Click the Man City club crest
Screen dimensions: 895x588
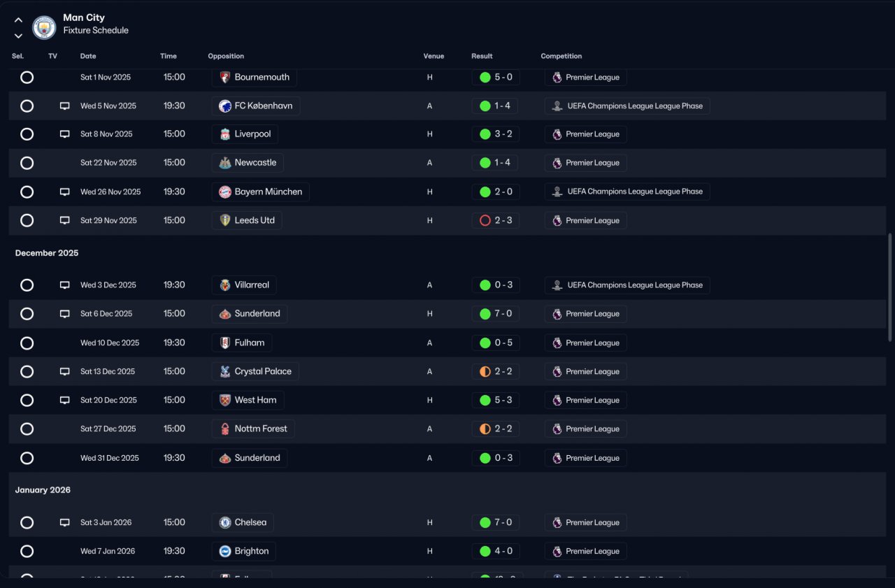coord(44,27)
